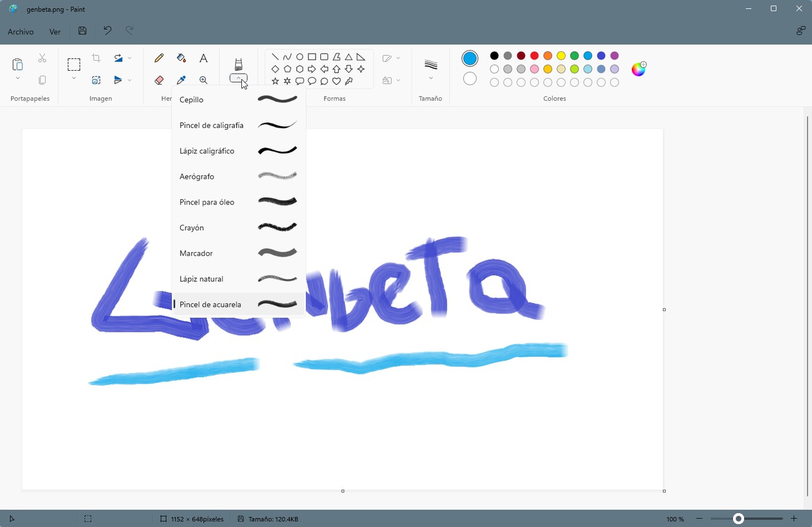812x527 pixels.
Task: Open the Edit colors wheel
Action: click(x=638, y=69)
